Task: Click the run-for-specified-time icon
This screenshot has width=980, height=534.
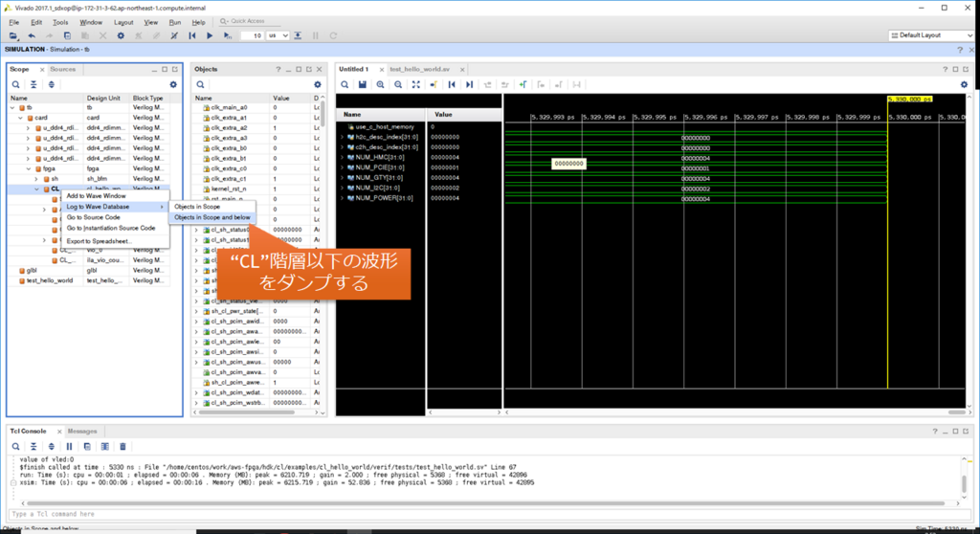Action: (228, 35)
